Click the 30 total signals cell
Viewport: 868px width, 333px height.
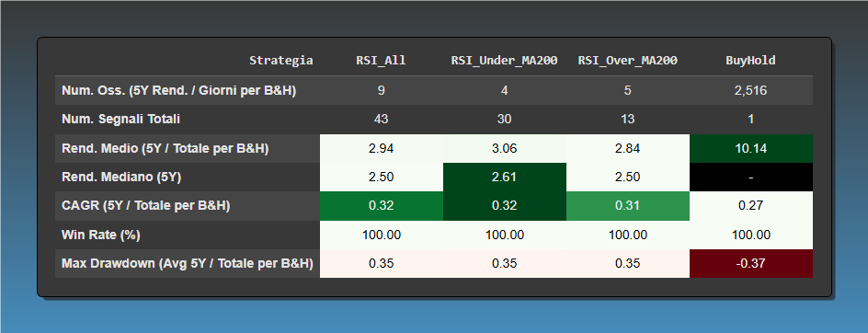504,120
